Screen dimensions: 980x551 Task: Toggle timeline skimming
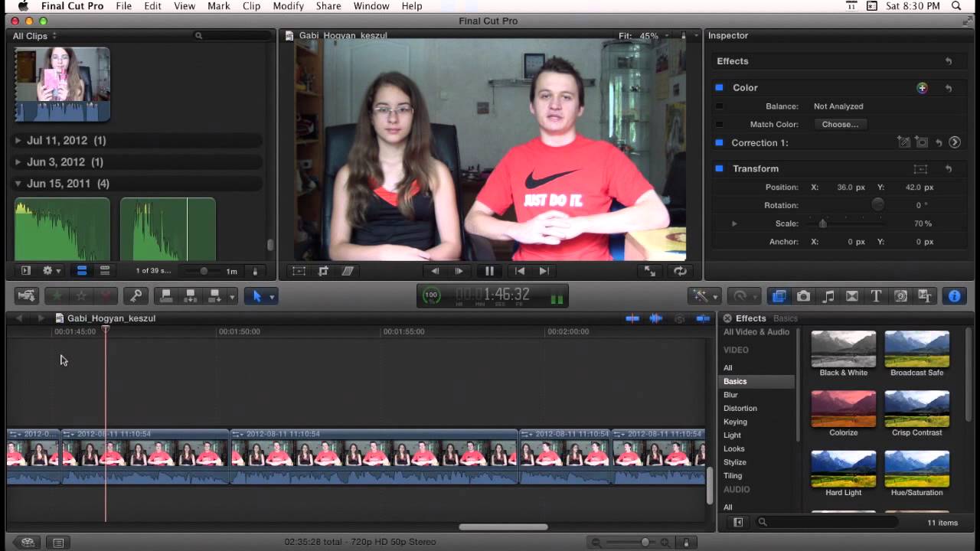coord(632,318)
